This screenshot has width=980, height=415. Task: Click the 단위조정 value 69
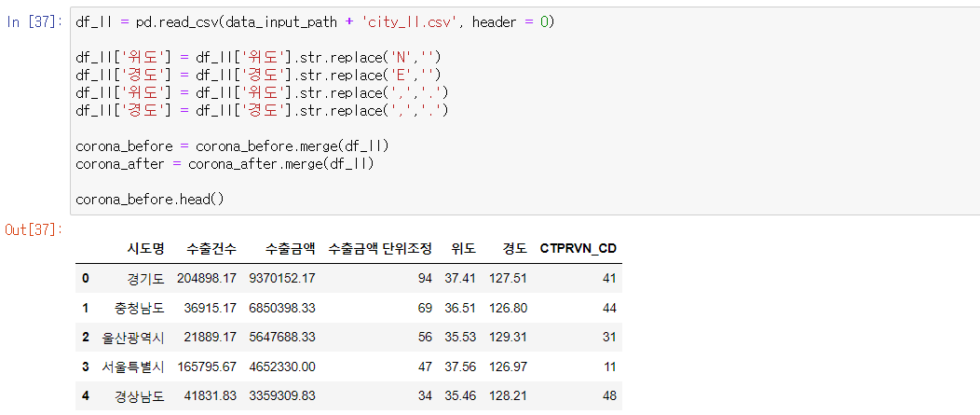(x=425, y=308)
